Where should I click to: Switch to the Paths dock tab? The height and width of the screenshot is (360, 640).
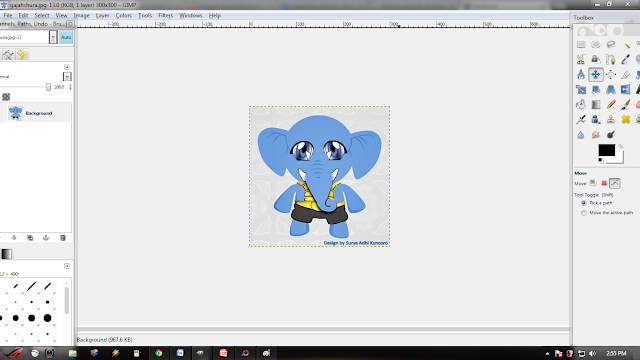[8, 55]
